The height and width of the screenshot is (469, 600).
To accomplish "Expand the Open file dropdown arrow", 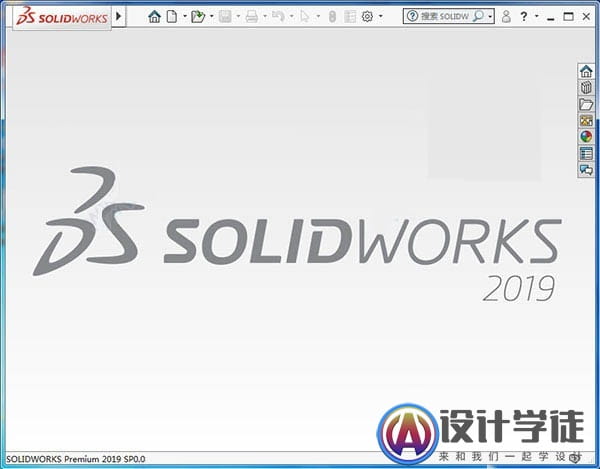I will [212, 16].
